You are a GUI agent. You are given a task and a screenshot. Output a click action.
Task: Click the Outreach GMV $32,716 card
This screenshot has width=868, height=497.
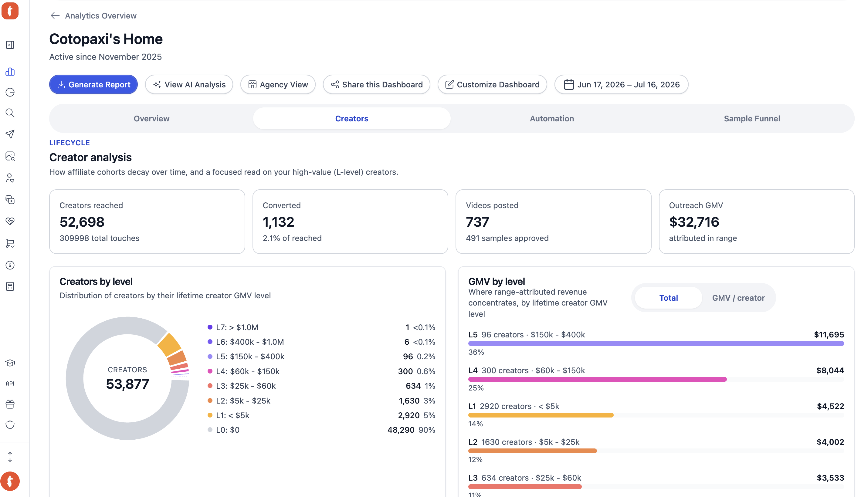point(756,221)
